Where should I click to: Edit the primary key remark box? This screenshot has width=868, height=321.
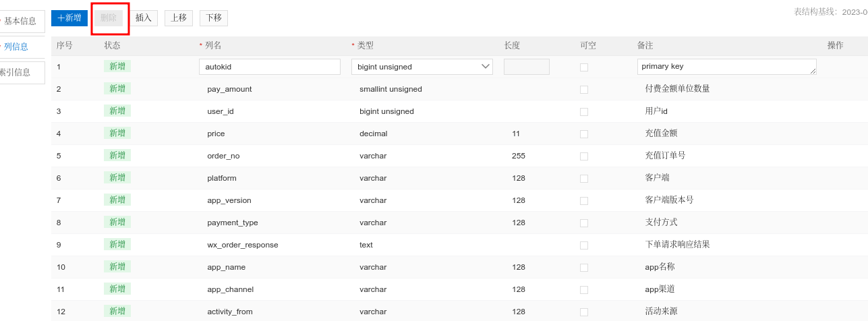[x=727, y=67]
